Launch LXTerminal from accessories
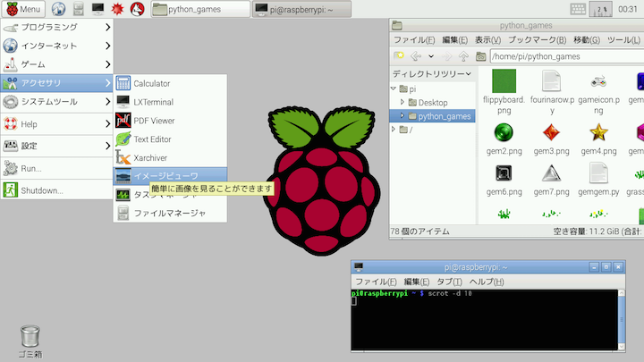 [x=170, y=102]
